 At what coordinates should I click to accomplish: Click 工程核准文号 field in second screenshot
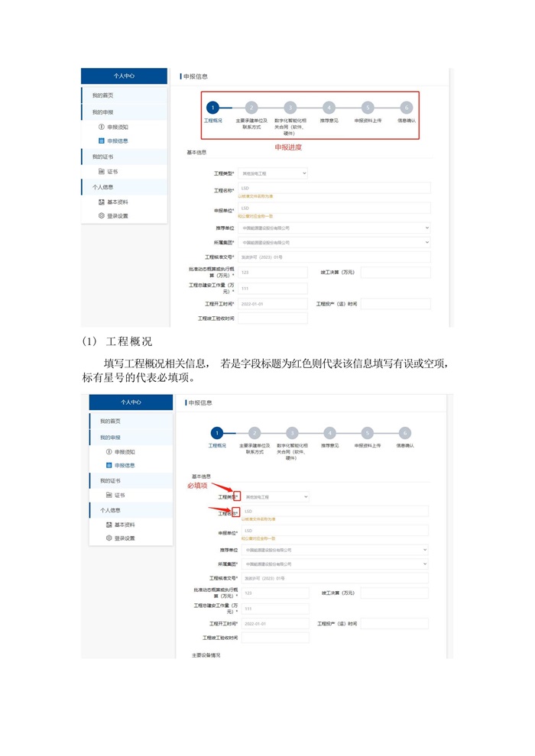(x=335, y=578)
